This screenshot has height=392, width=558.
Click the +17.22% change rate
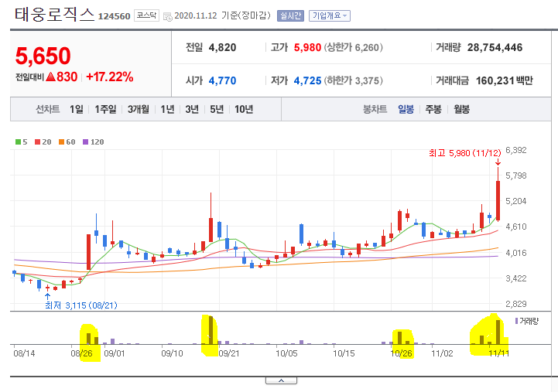pyautogui.click(x=110, y=77)
